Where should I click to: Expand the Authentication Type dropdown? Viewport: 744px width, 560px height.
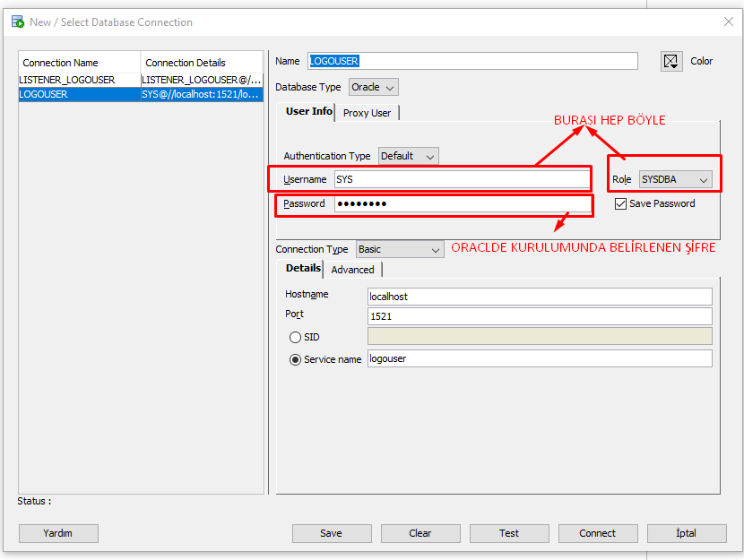click(409, 156)
